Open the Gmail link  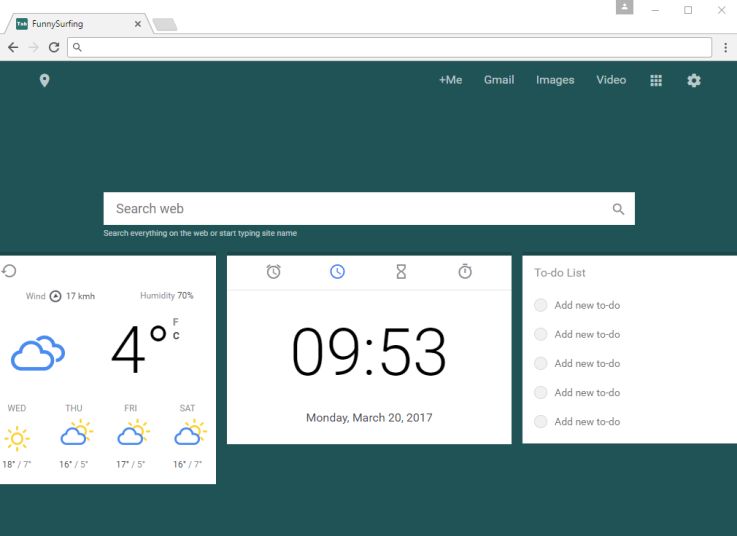tap(499, 80)
